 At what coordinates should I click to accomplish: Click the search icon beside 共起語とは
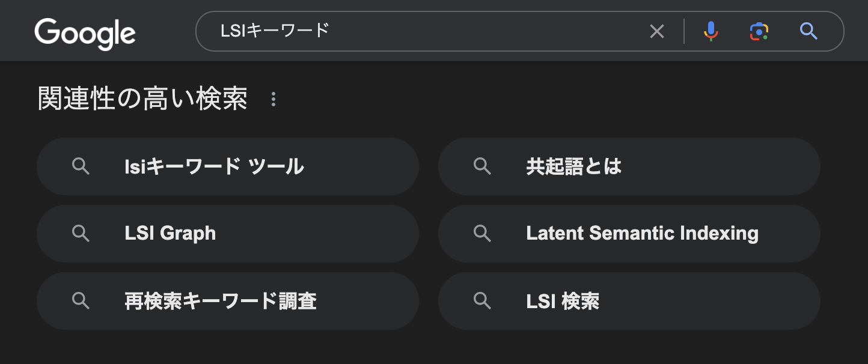pos(482,166)
